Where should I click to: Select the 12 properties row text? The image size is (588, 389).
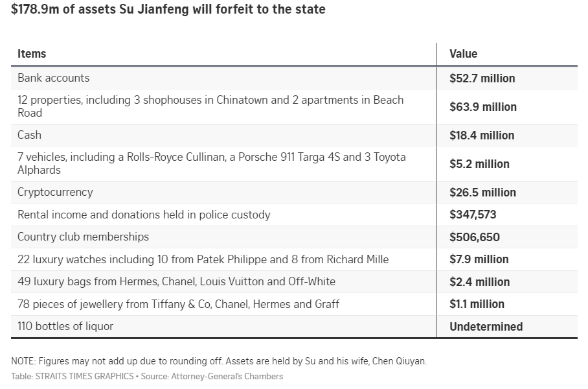click(210, 106)
